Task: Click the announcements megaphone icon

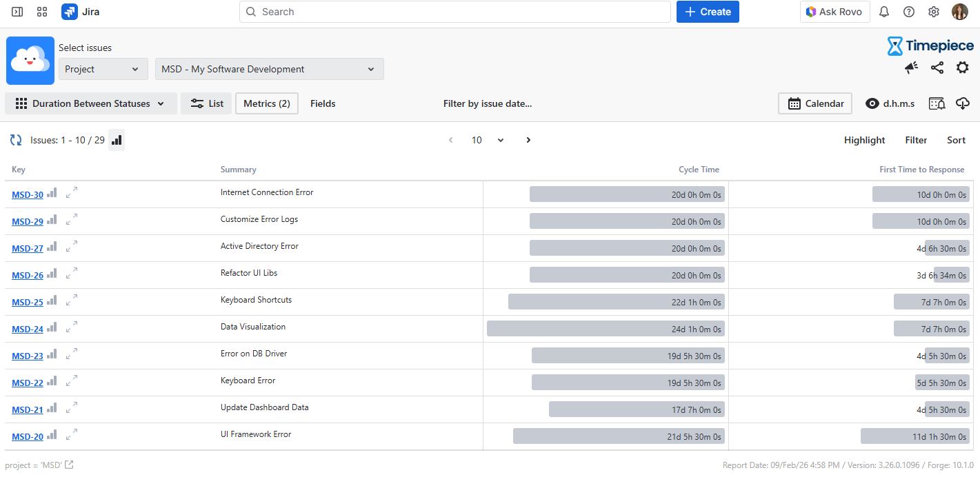Action: pos(911,68)
